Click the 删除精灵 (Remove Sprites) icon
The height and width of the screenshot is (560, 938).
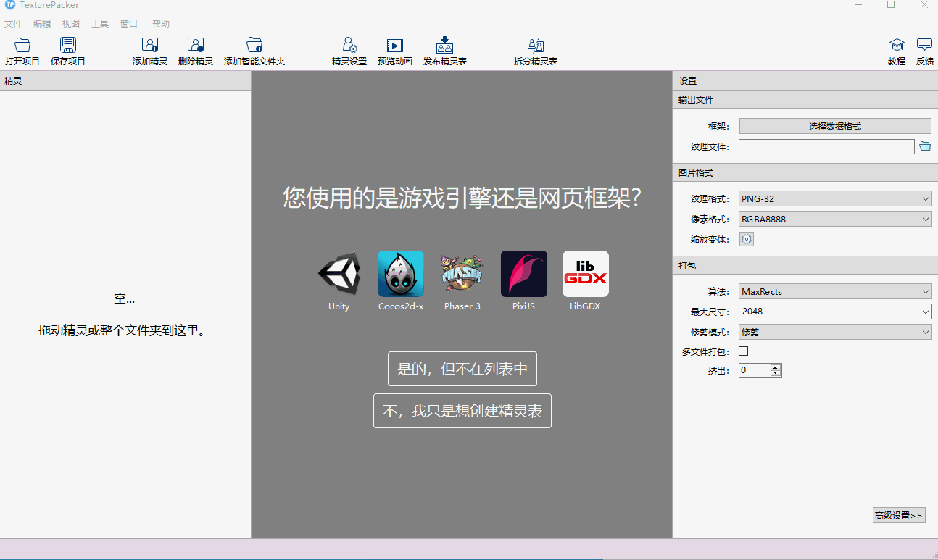click(x=196, y=45)
